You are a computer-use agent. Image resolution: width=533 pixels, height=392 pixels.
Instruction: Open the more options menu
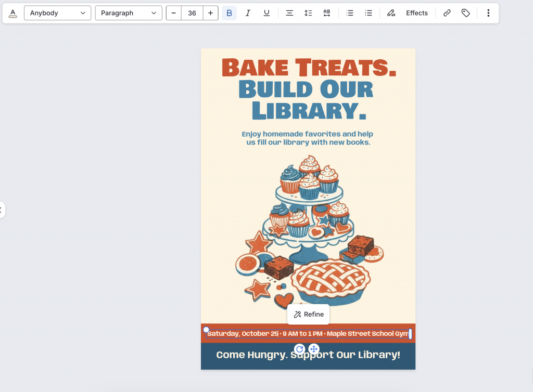coord(488,13)
